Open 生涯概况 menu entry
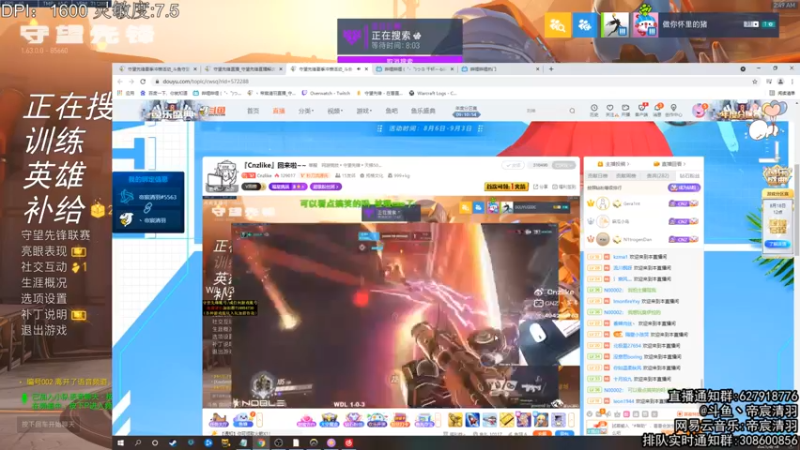Image resolution: width=800 pixels, height=450 pixels. pos(44,283)
